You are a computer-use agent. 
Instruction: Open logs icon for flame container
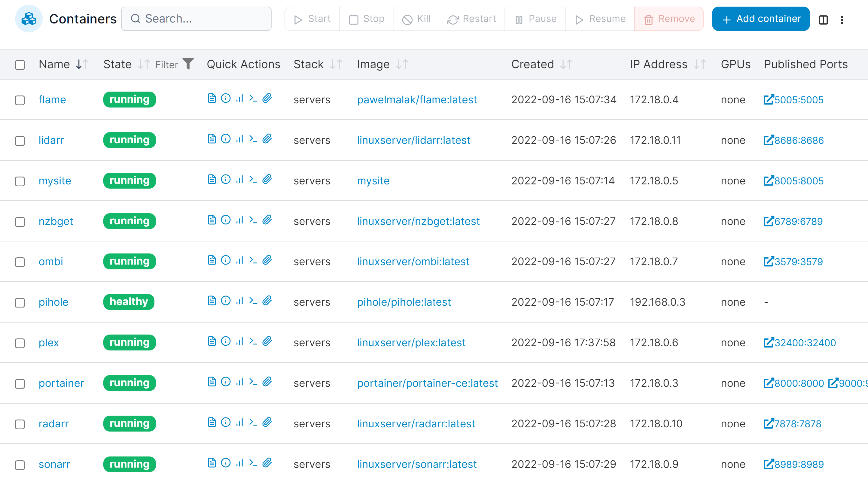point(212,99)
